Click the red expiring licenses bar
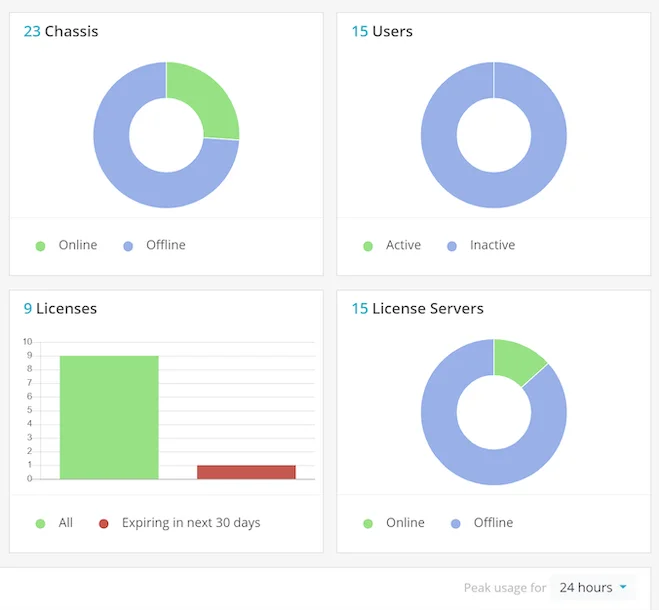The image size is (659, 610). [246, 472]
